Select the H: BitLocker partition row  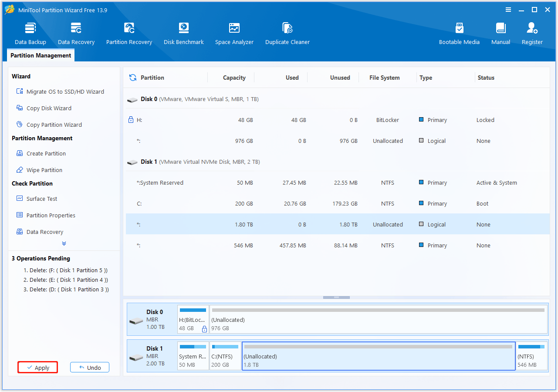point(338,120)
